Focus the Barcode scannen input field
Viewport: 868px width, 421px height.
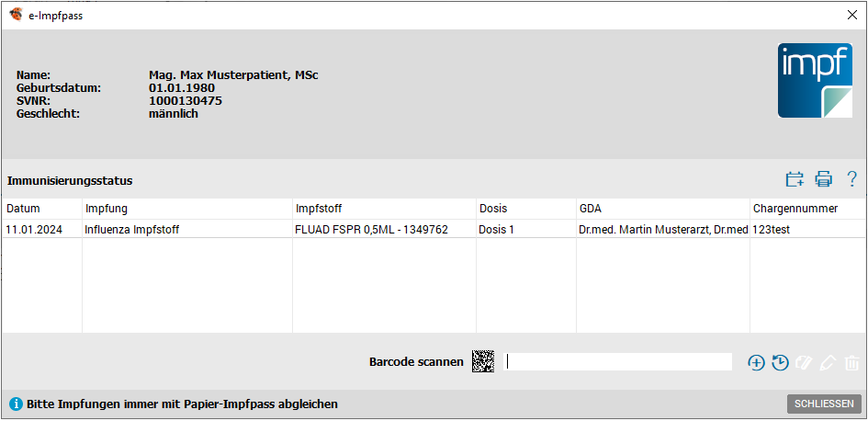617,362
